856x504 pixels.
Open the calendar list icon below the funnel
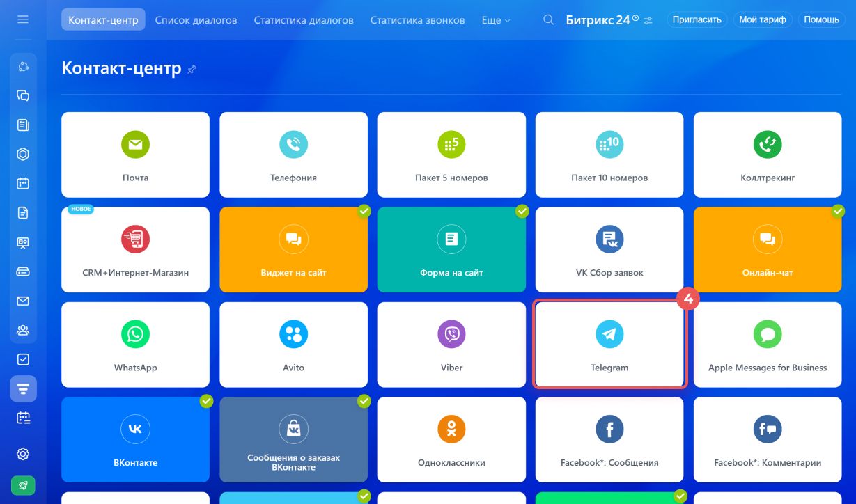coord(23,418)
